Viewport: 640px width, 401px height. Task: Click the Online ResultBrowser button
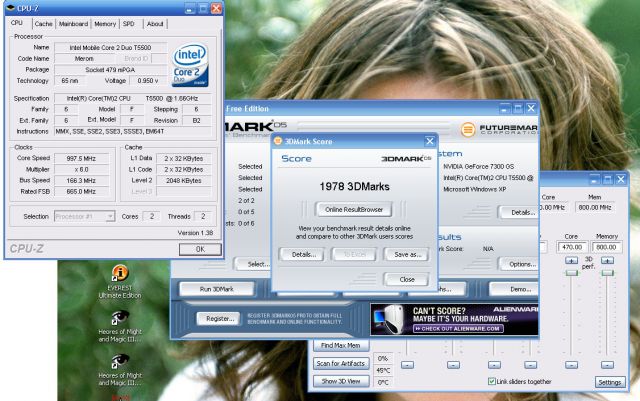(354, 209)
